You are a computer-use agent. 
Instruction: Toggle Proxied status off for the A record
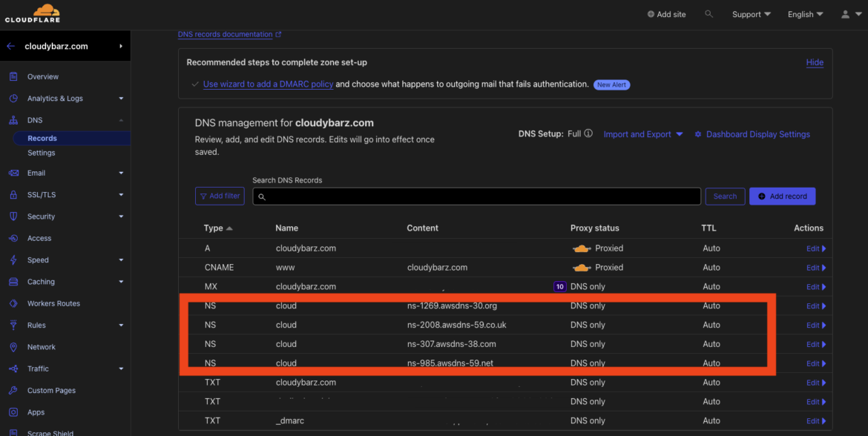coord(582,248)
